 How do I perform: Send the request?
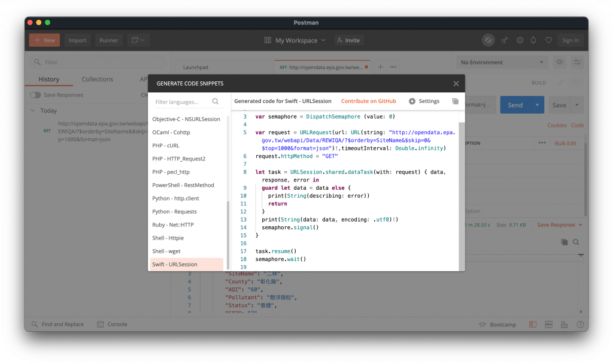click(x=515, y=105)
